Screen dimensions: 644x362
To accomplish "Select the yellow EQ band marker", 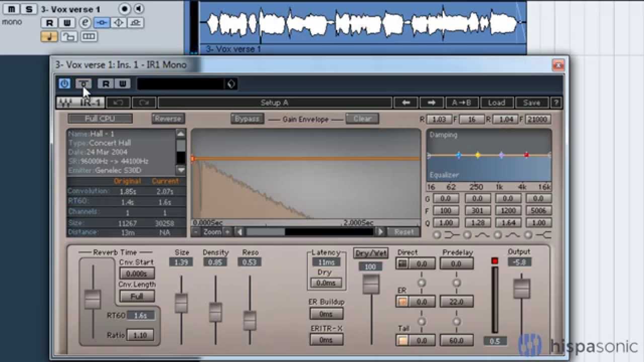I will click(x=478, y=155).
